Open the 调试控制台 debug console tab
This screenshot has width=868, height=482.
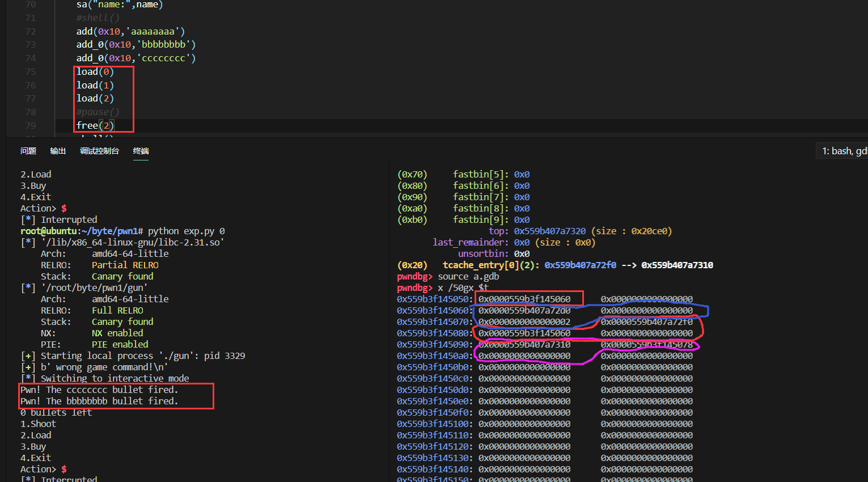point(100,151)
